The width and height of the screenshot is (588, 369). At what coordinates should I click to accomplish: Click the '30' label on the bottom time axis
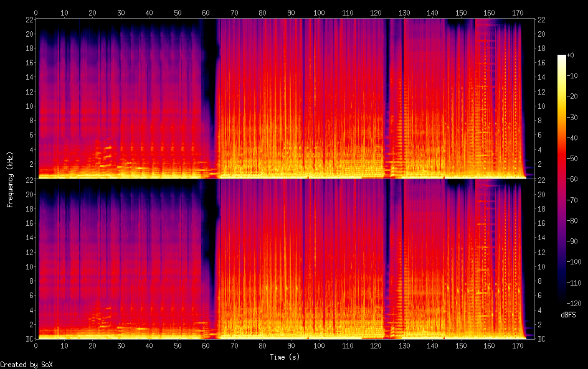coord(121,346)
